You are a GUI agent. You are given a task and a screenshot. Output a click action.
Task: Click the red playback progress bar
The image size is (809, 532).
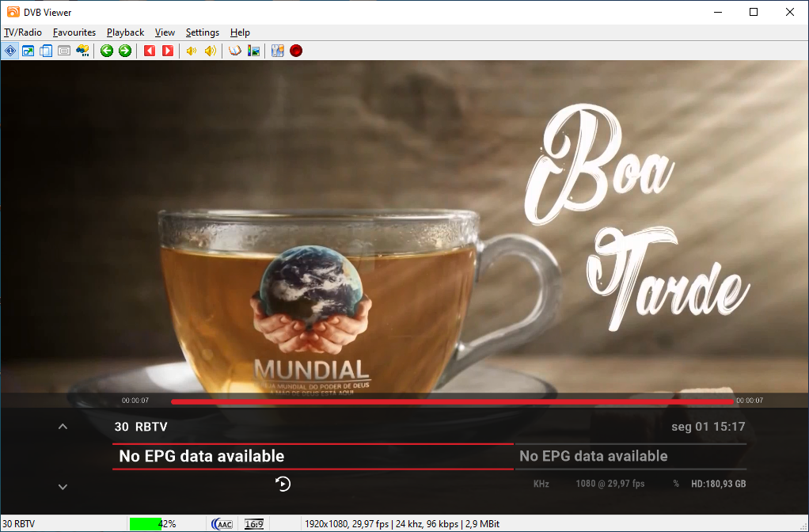point(452,401)
